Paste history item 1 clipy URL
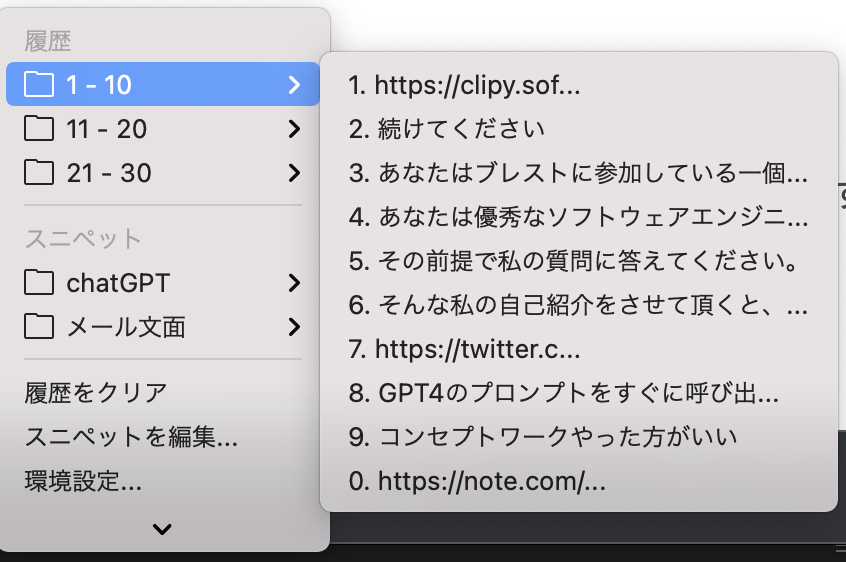Viewport: 846px width, 562px height. 464,86
